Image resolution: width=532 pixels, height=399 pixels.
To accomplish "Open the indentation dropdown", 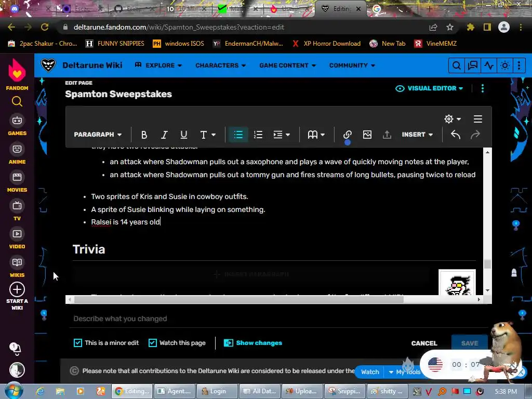I will 281,135.
